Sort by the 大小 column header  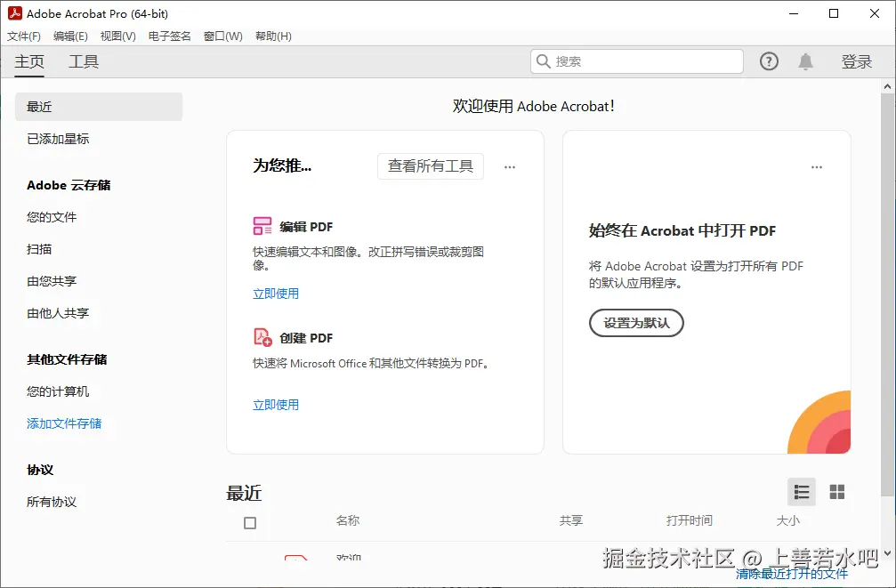click(x=788, y=520)
